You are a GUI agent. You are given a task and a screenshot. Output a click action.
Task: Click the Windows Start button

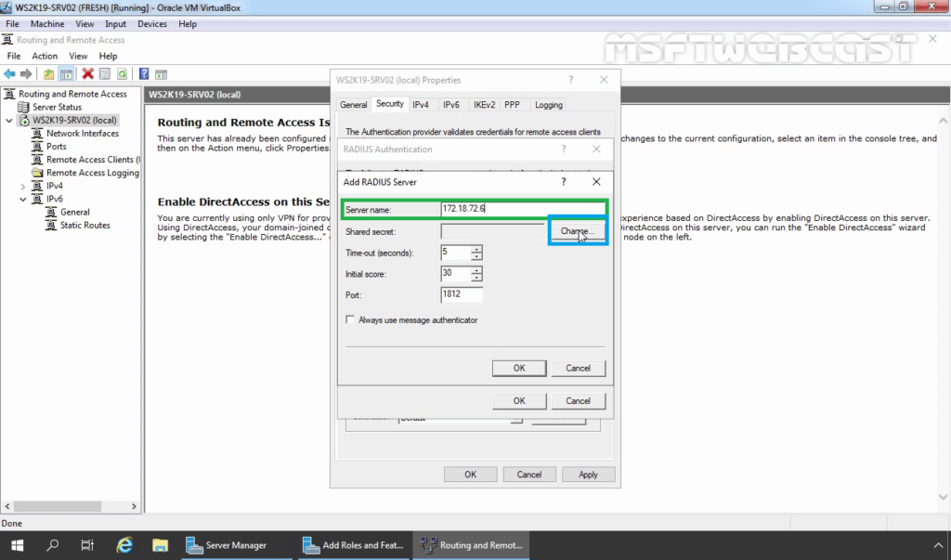click(17, 545)
